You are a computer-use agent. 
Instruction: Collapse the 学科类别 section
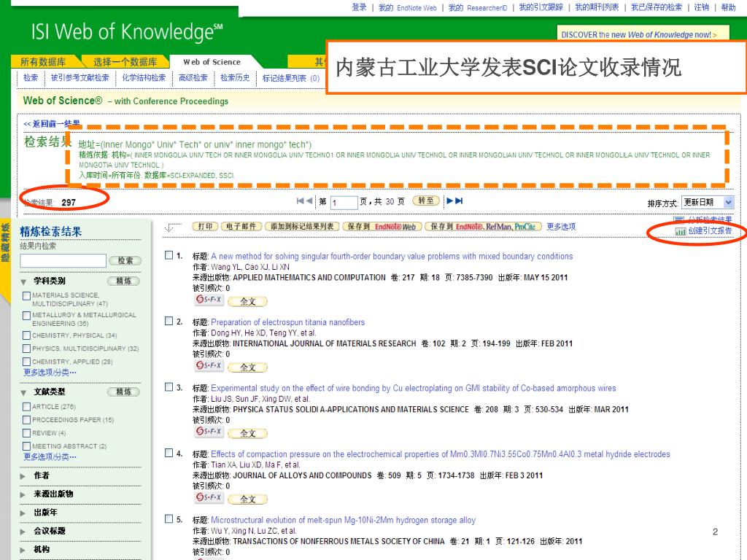(23, 282)
